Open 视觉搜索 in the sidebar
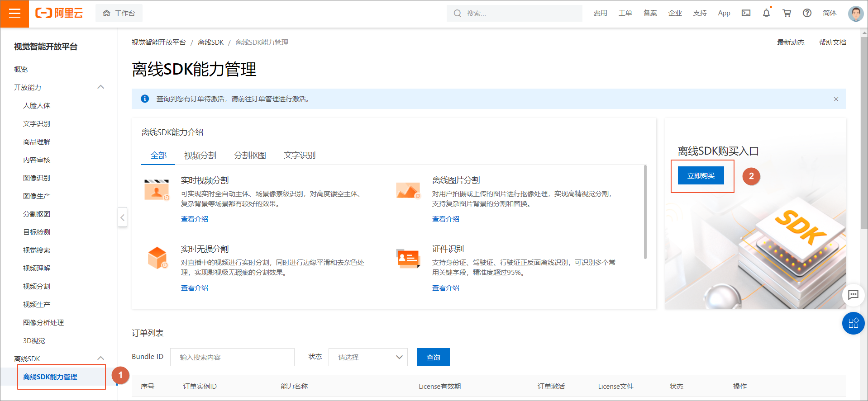868x401 pixels. [37, 250]
